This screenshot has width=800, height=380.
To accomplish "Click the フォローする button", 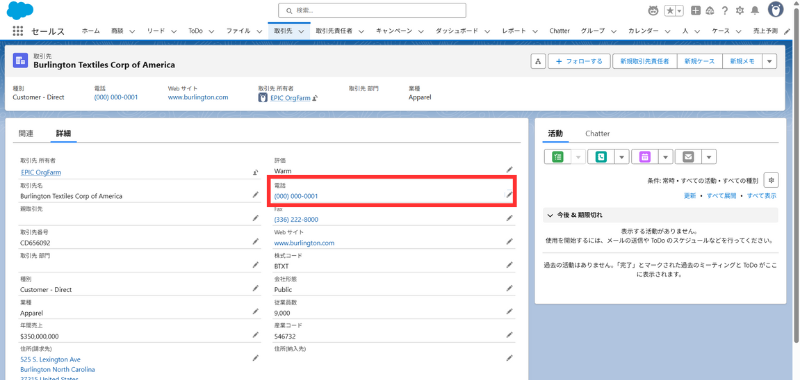I will coord(580,61).
